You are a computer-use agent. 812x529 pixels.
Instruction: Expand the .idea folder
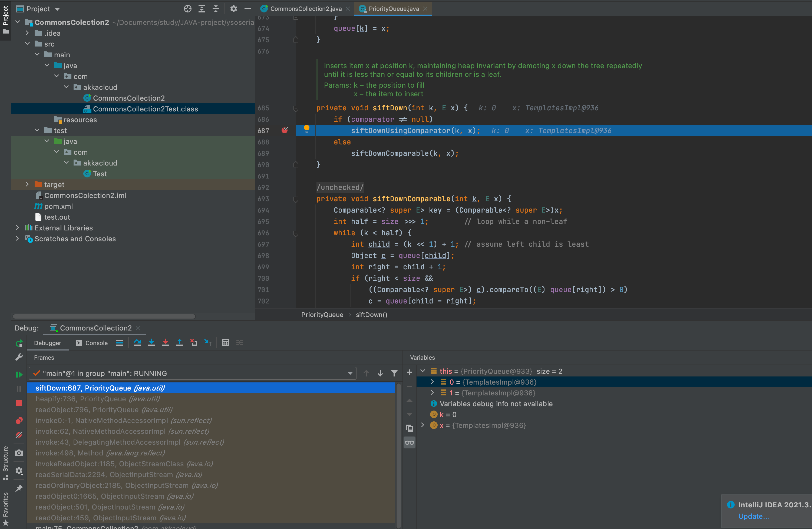point(27,33)
